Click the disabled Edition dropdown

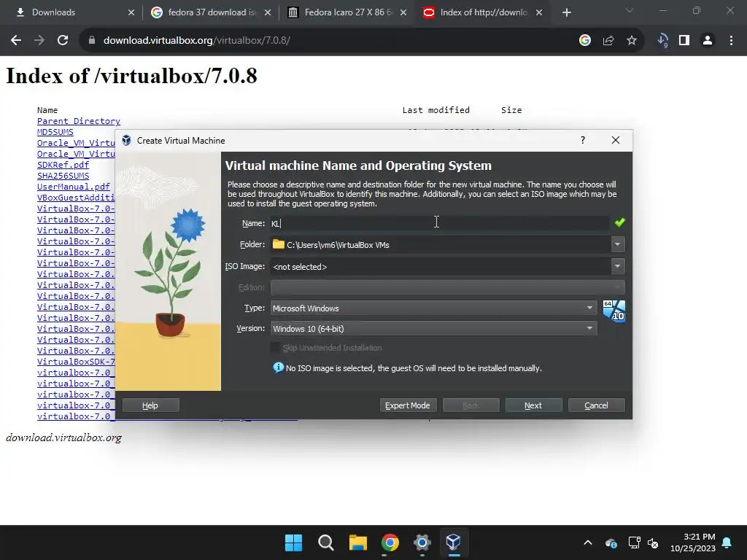click(x=447, y=287)
